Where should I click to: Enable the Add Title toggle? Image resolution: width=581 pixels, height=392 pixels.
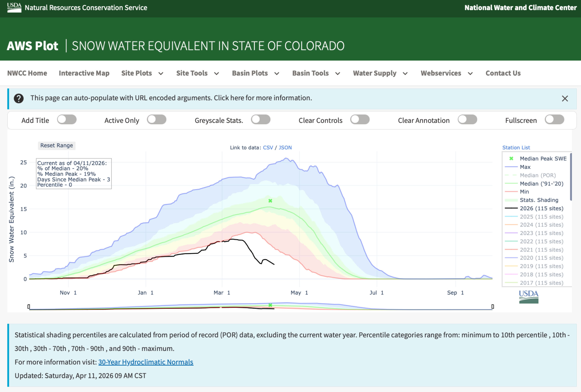coord(67,120)
